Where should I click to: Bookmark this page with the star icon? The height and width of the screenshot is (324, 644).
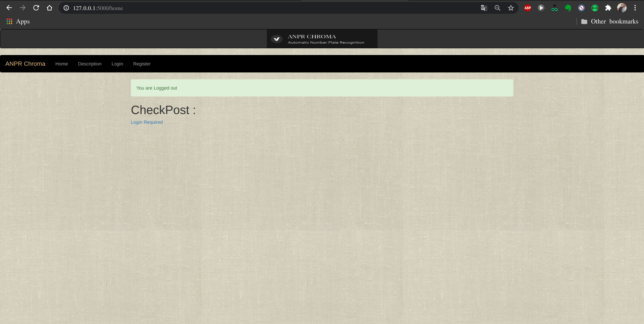[511, 8]
